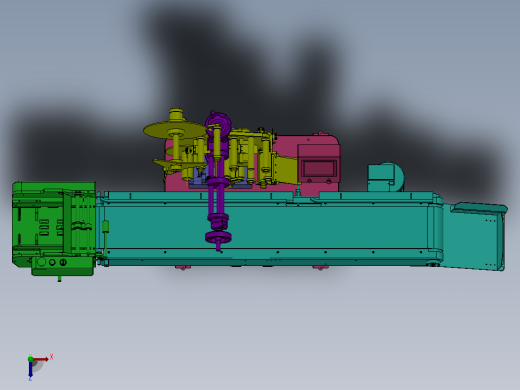Viewport: 520px width, 390px height.
Task: Select the round knobs on the green module
Action: click(52, 262)
